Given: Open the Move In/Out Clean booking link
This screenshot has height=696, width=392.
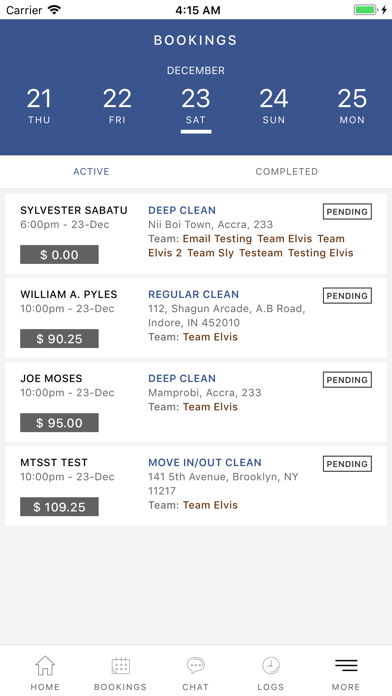Looking at the screenshot, I should click(205, 463).
